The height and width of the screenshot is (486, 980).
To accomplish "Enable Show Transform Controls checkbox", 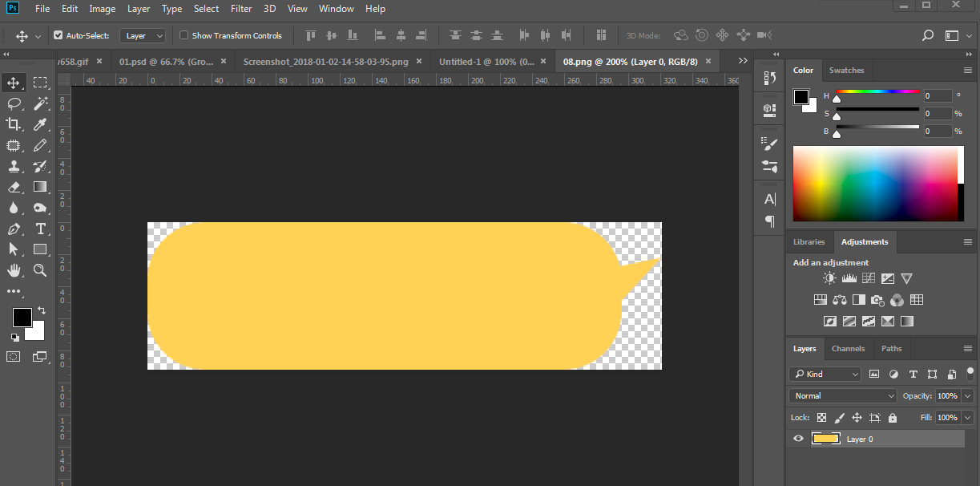I will click(x=183, y=35).
